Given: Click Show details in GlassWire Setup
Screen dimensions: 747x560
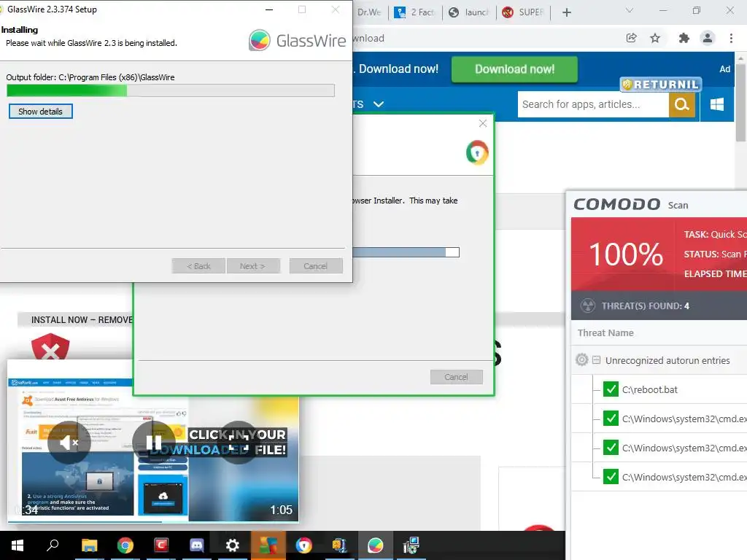Looking at the screenshot, I should (41, 112).
